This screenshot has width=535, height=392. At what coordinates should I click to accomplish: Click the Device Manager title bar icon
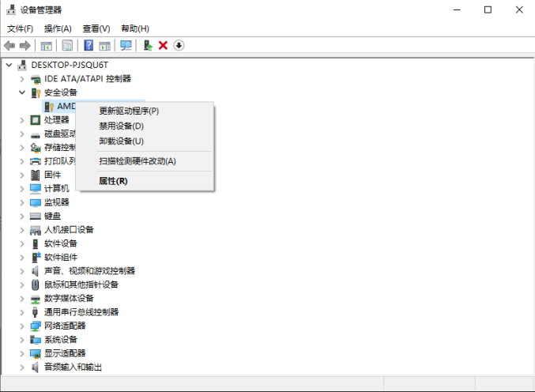coord(11,10)
